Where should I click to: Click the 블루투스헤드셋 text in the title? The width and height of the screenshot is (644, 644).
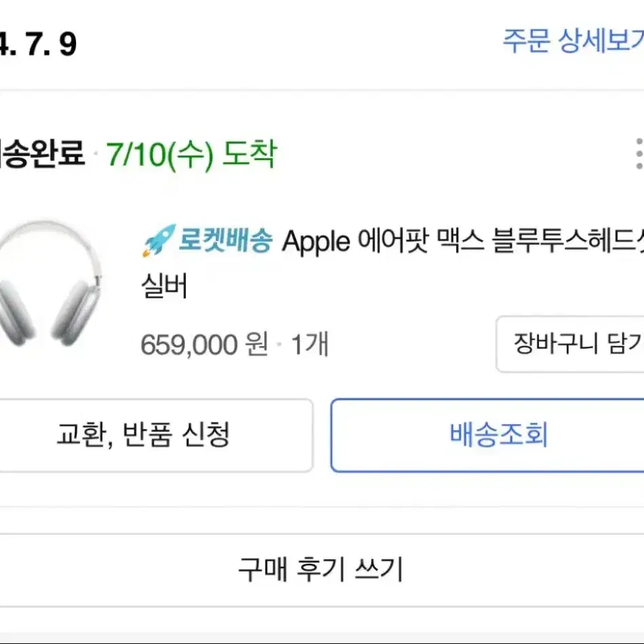coord(568,240)
